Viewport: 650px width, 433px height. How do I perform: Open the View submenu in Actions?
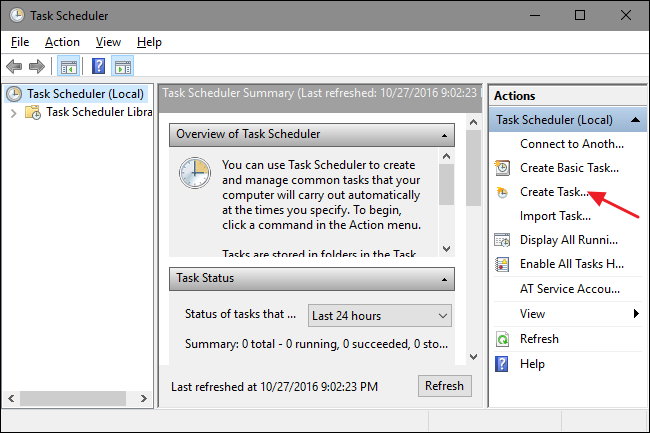(x=635, y=314)
